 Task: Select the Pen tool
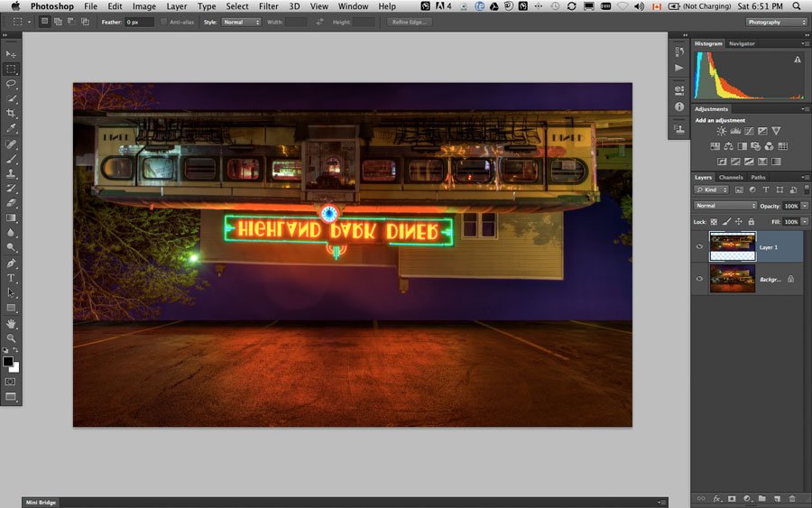tap(11, 263)
